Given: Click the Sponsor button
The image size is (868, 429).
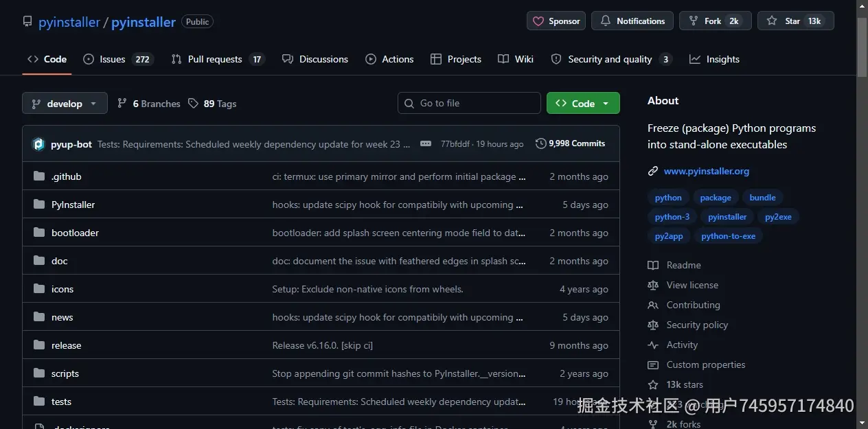Looking at the screenshot, I should (x=556, y=21).
